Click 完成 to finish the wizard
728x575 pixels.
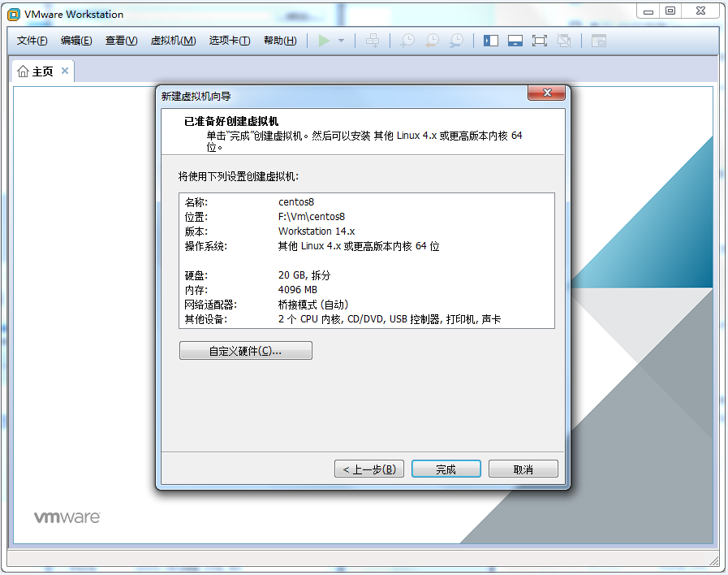[x=446, y=469]
